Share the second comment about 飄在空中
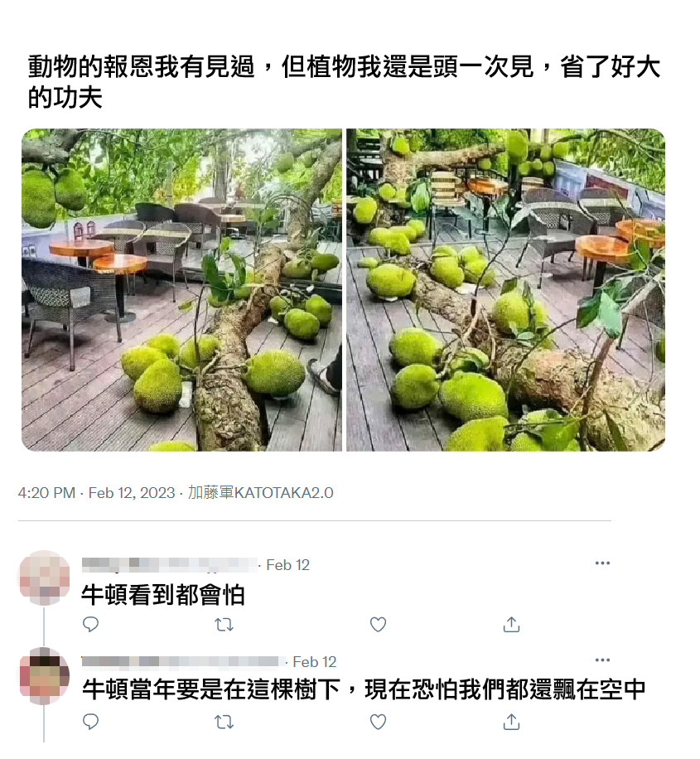This screenshot has height=759, width=700. pyautogui.click(x=511, y=722)
